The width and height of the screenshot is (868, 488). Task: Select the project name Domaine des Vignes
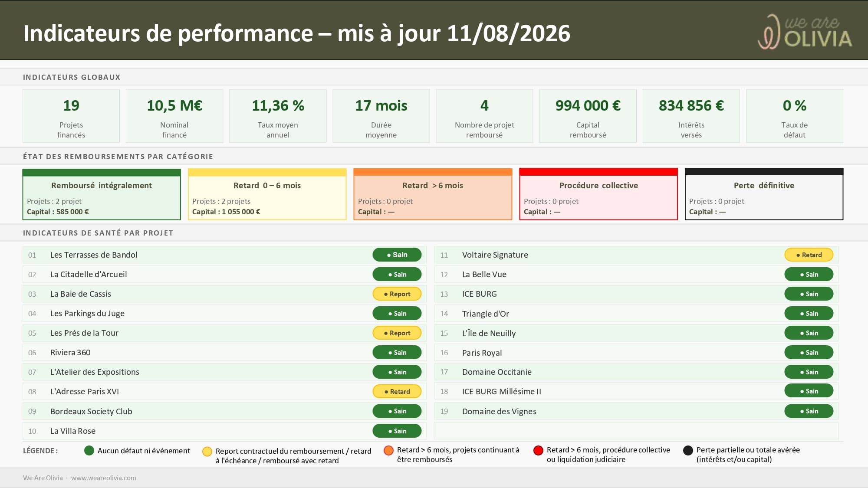499,412
